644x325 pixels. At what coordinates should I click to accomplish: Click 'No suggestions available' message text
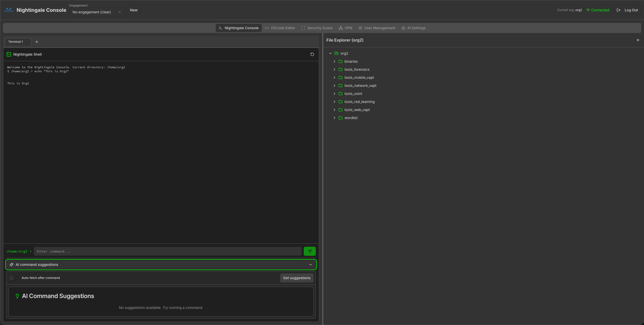[x=161, y=308]
